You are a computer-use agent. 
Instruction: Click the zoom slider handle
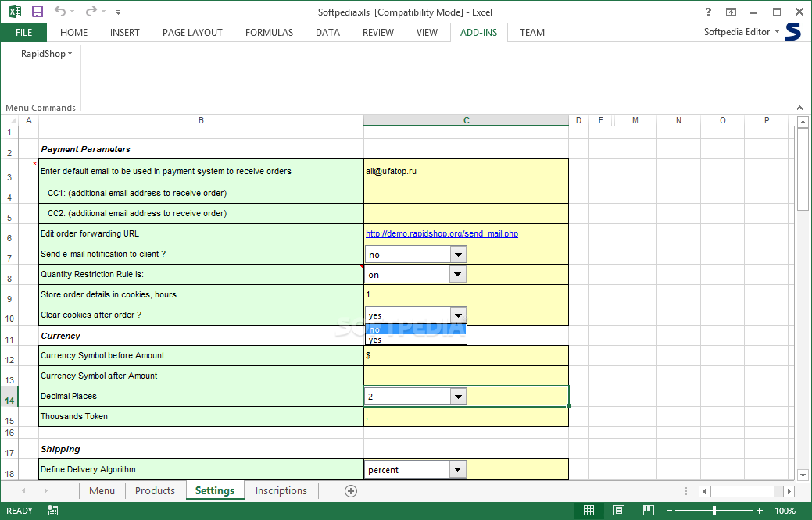[x=714, y=511]
